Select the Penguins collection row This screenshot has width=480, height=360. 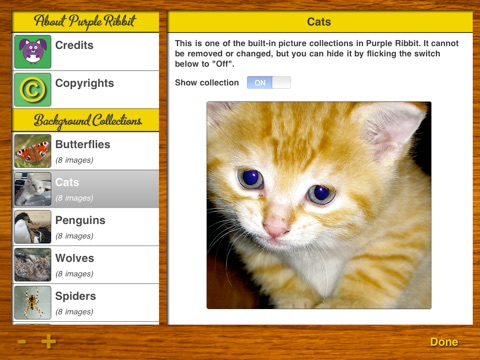[86, 227]
